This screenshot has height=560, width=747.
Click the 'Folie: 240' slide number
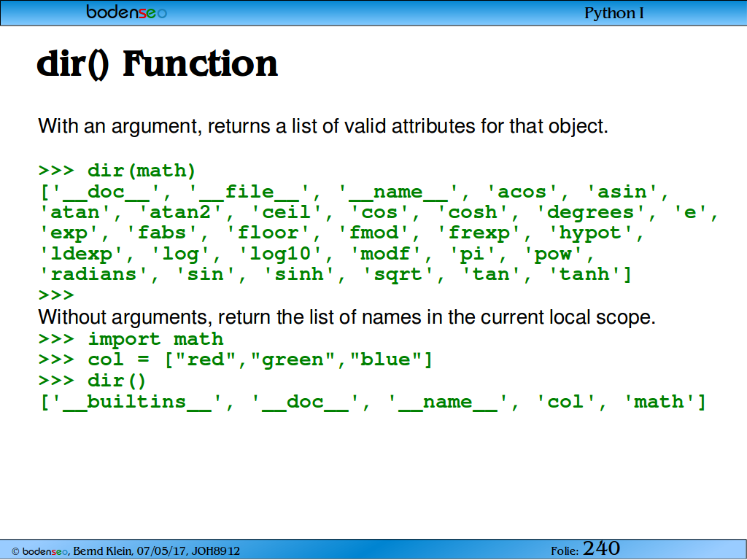coord(586,549)
